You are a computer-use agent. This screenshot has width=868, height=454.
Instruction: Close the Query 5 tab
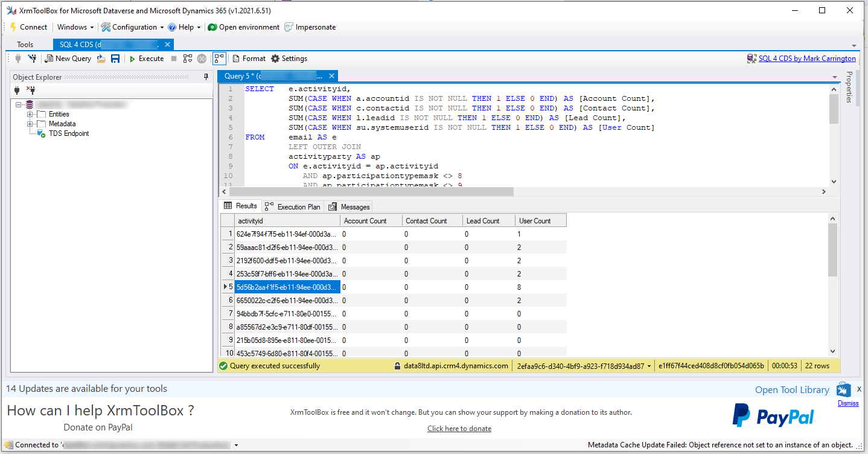pos(331,76)
